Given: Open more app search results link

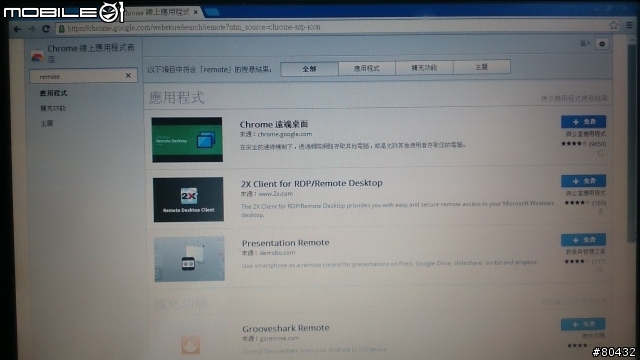Looking at the screenshot, I should (574, 98).
